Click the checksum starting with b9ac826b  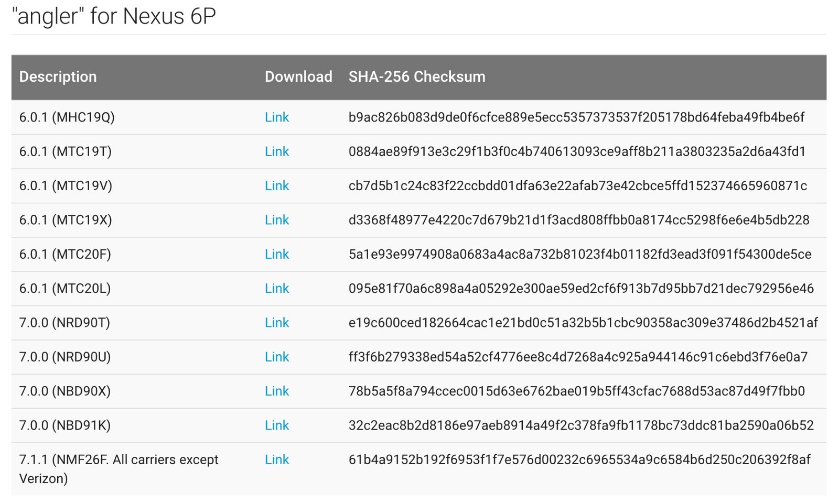point(576,117)
